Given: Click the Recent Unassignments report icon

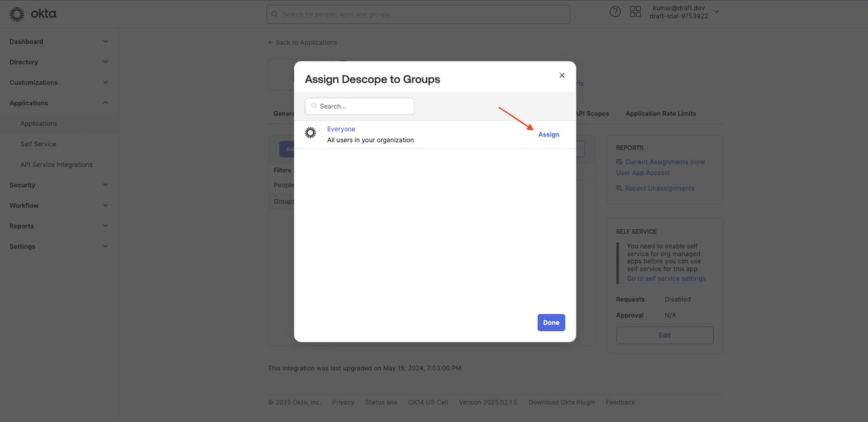Looking at the screenshot, I should [619, 188].
